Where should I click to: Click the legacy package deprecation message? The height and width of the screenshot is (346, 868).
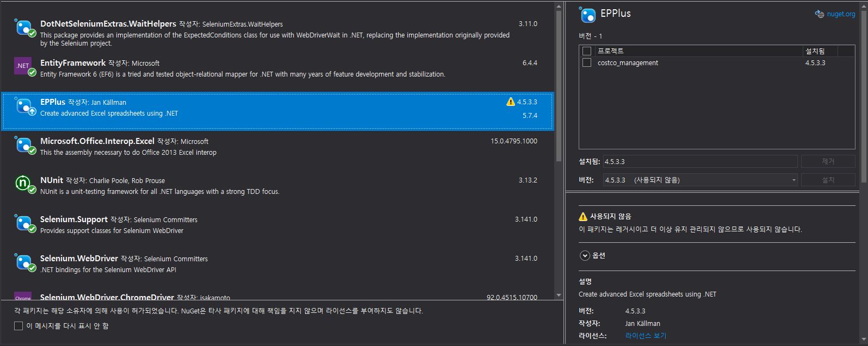point(690,229)
